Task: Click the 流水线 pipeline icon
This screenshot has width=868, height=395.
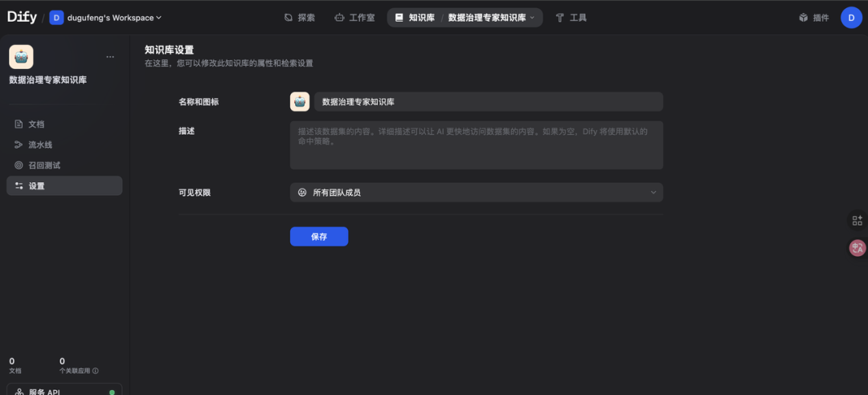Action: (x=18, y=145)
